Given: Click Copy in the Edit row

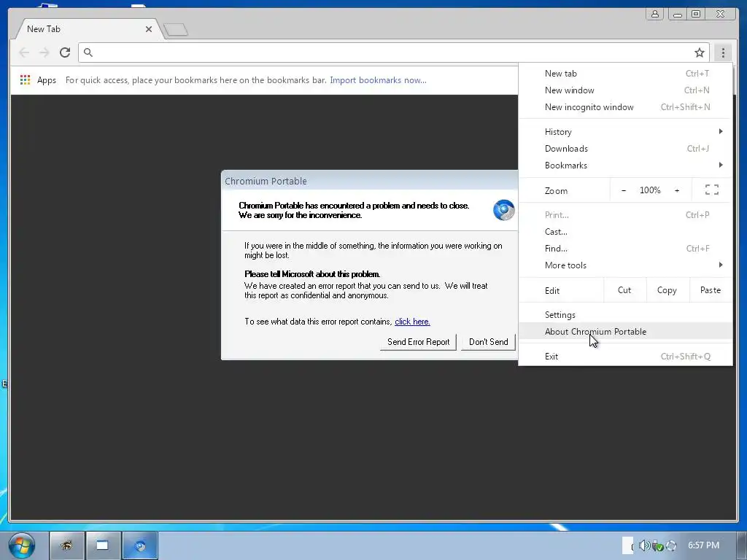Looking at the screenshot, I should pyautogui.click(x=667, y=290).
